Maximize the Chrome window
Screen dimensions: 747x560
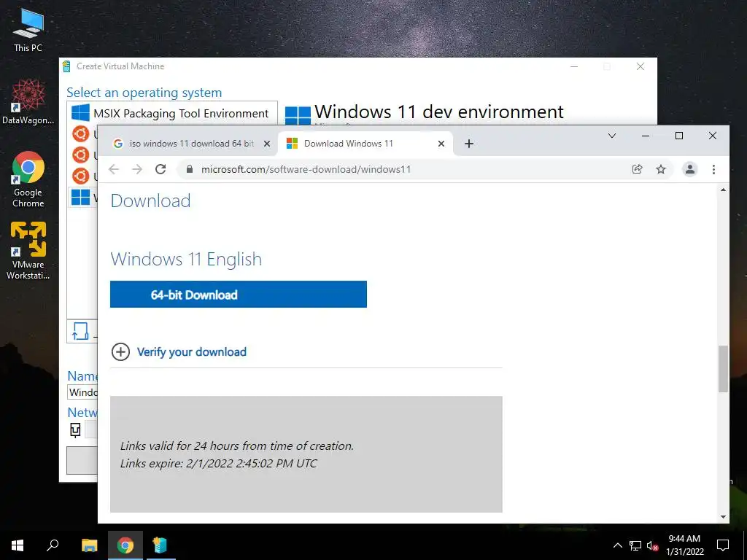click(x=679, y=136)
